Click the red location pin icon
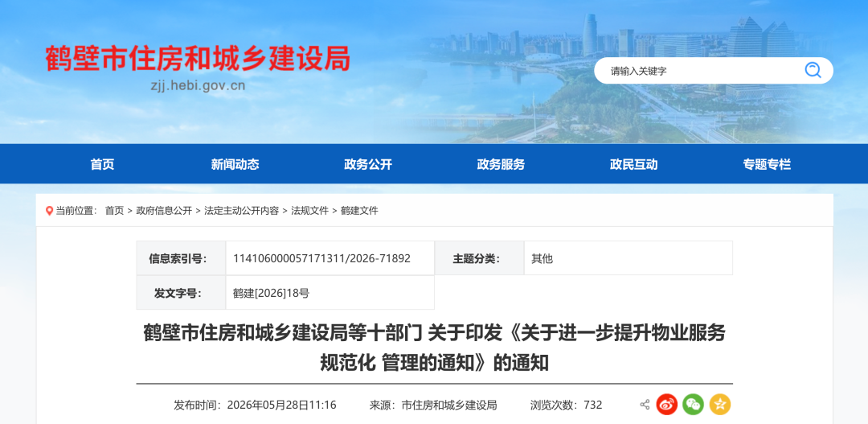 49,211
